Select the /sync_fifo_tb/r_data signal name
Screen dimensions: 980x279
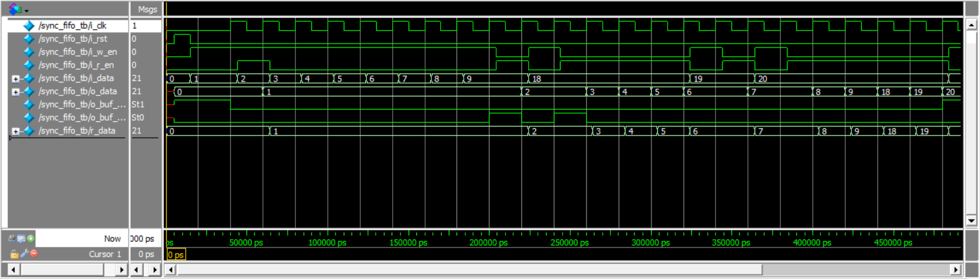point(77,131)
